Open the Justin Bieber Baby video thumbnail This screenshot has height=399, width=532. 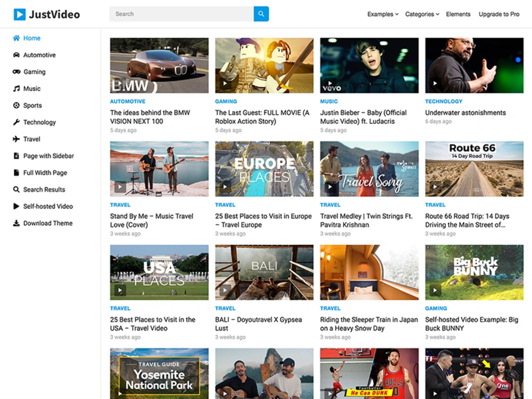369,65
